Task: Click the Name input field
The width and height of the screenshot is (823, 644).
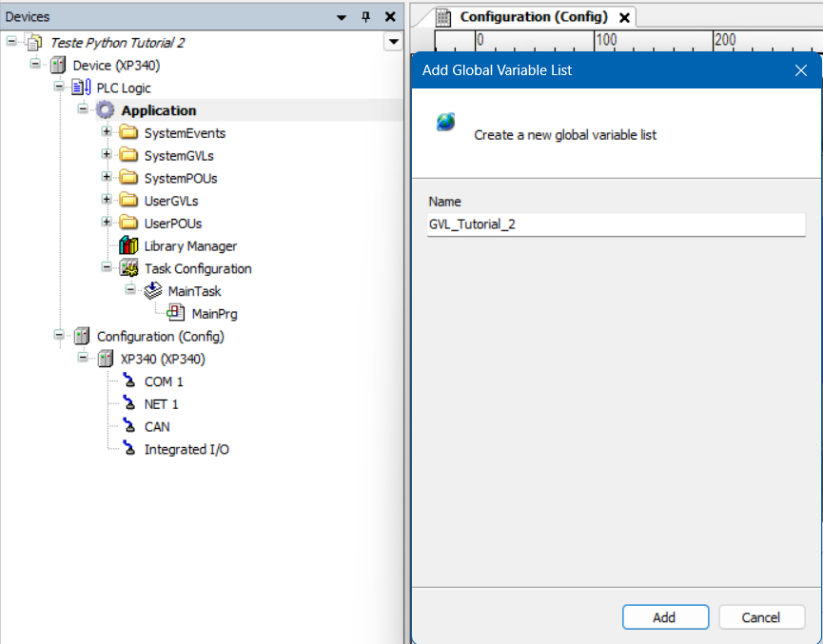Action: tap(616, 224)
